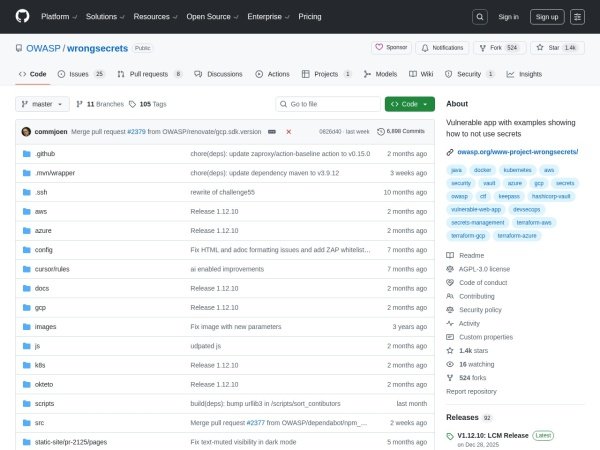Click the project website link icon
Image resolution: width=600 pixels, height=450 pixels.
tap(450, 152)
